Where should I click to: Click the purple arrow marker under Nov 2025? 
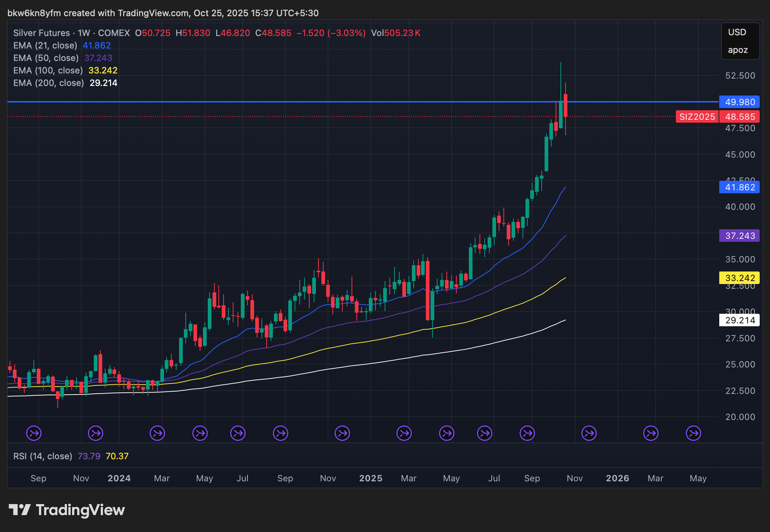point(589,433)
